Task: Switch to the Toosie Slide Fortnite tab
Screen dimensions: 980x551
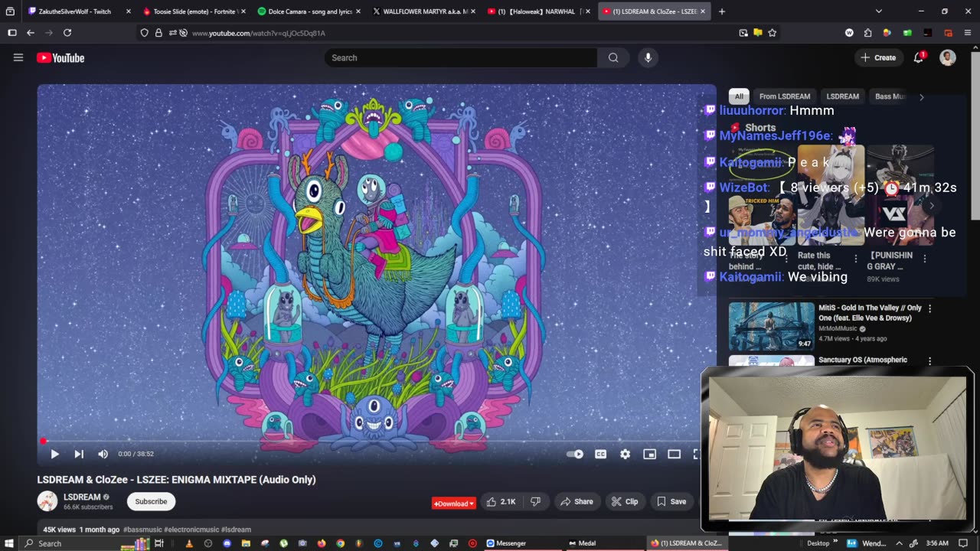Action: click(194, 11)
